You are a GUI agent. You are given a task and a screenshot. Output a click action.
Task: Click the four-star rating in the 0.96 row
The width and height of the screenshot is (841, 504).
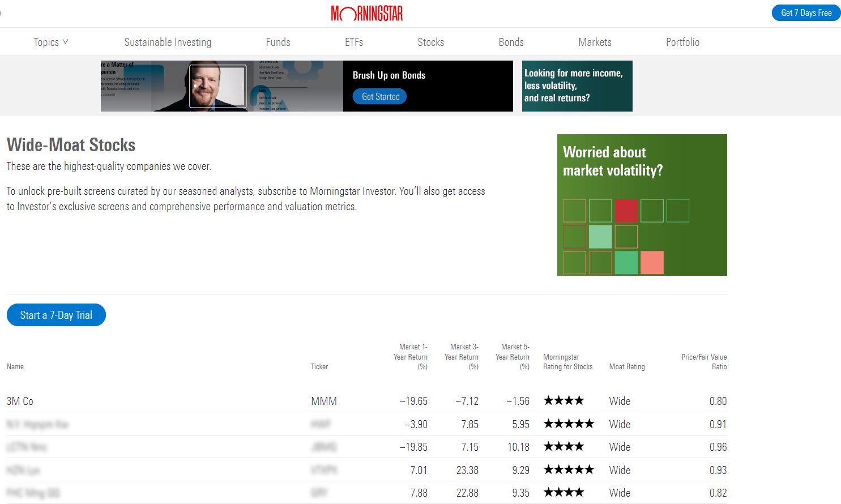[x=563, y=446]
